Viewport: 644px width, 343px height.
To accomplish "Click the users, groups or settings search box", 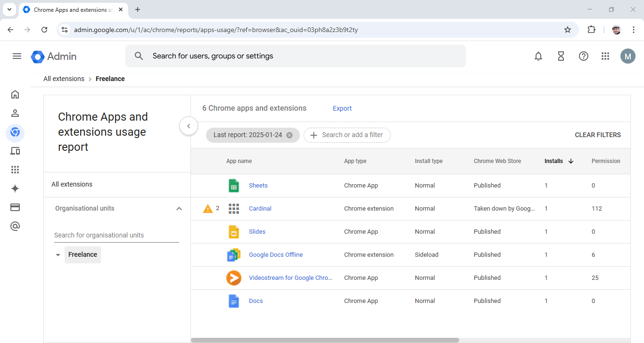I will click(296, 56).
